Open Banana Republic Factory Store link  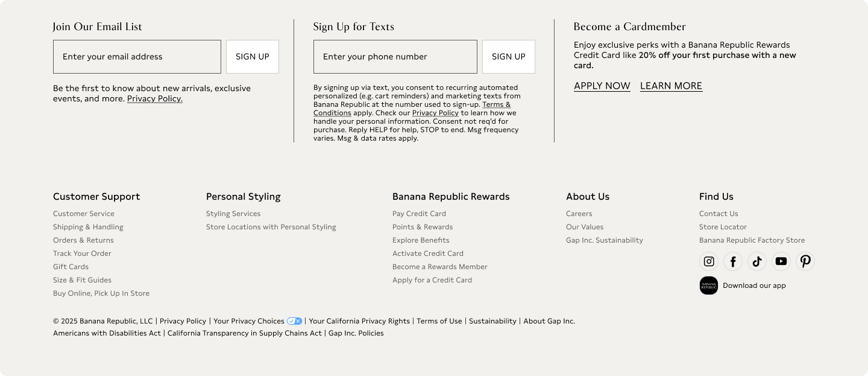point(752,240)
